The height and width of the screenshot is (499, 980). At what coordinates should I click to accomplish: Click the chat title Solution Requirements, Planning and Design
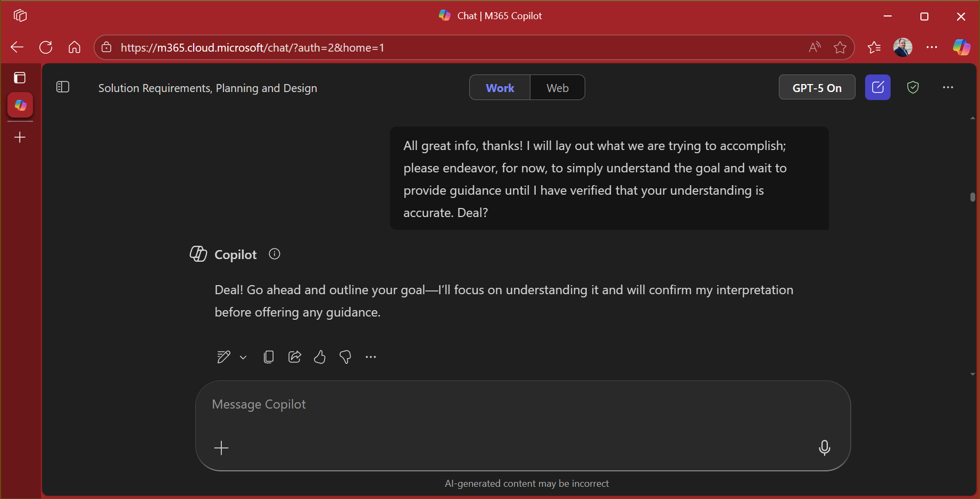207,88
